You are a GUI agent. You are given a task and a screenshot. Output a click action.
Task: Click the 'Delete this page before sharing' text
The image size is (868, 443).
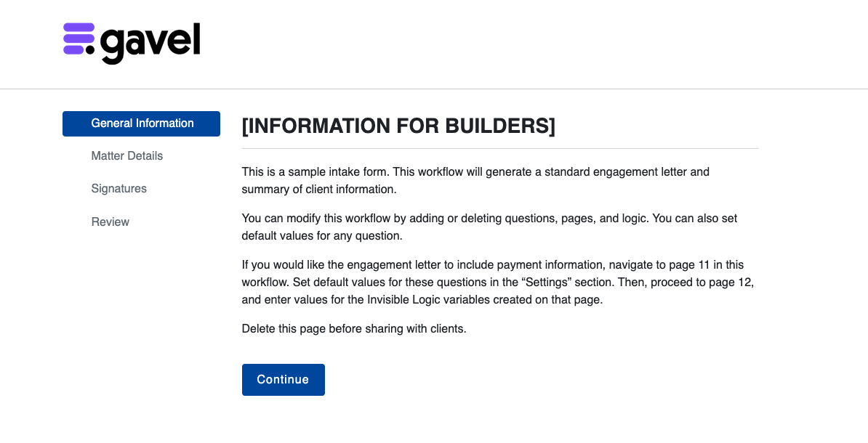354,328
